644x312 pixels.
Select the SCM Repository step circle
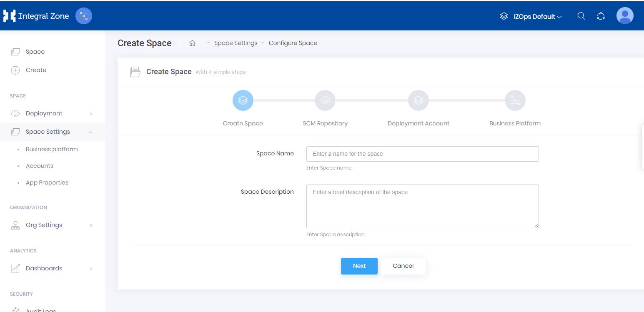tap(325, 100)
